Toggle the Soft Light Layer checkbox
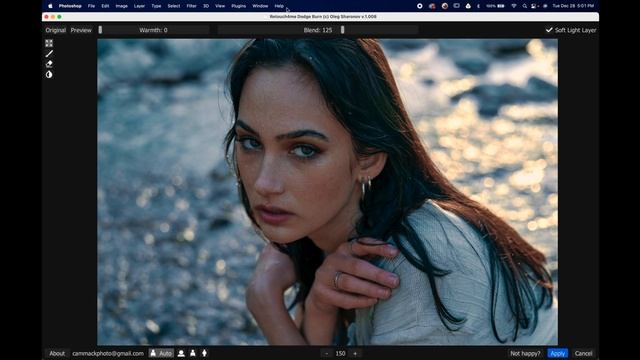The width and height of the screenshot is (640, 360). pyautogui.click(x=571, y=30)
